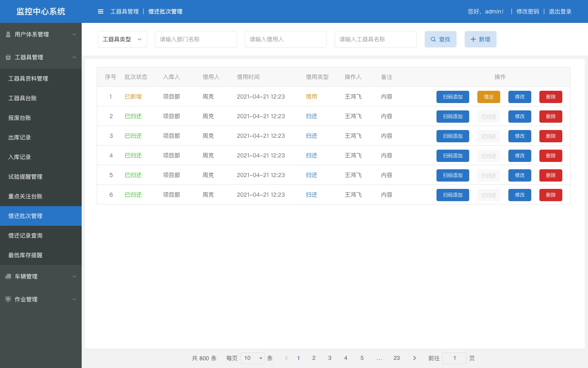Click 借用 type in row 1
The height and width of the screenshot is (368, 588).
(x=312, y=96)
